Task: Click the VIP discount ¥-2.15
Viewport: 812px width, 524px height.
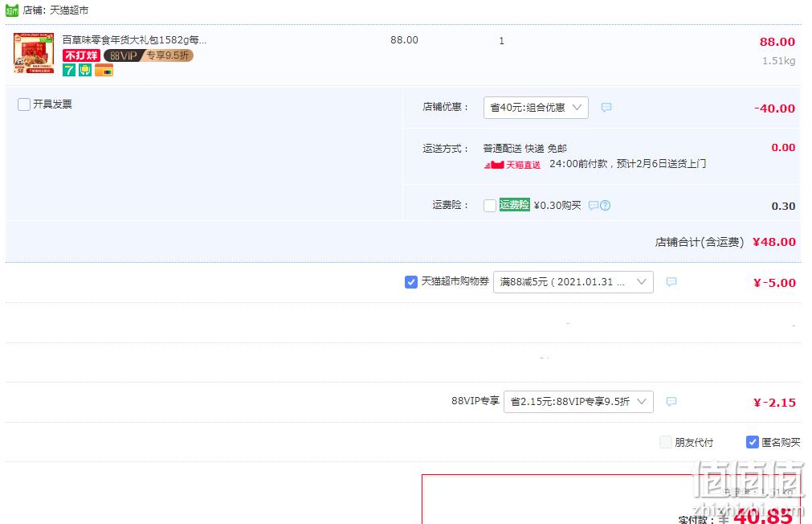Action: pos(775,402)
